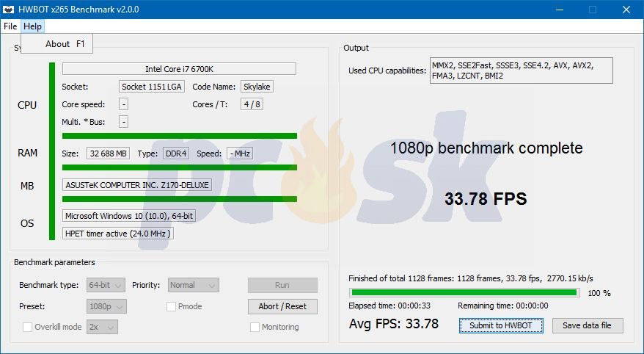Click the 32 688 MB RAM size field

tap(108, 153)
